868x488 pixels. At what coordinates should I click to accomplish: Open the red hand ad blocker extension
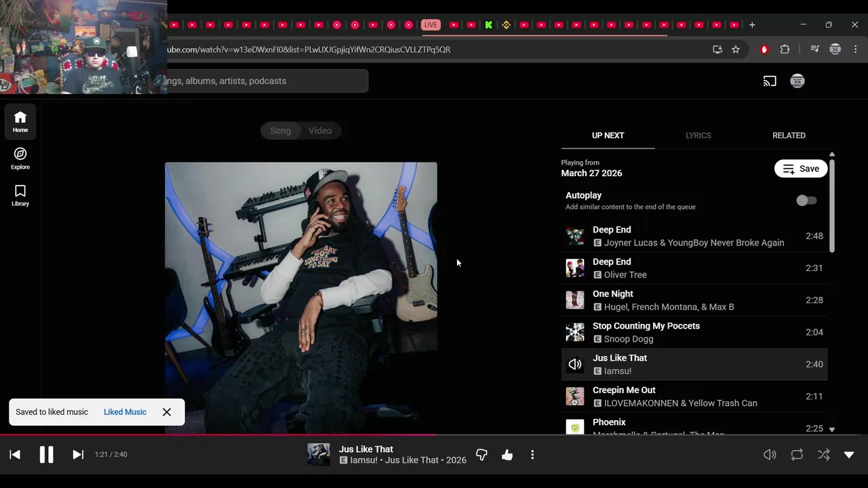(764, 49)
